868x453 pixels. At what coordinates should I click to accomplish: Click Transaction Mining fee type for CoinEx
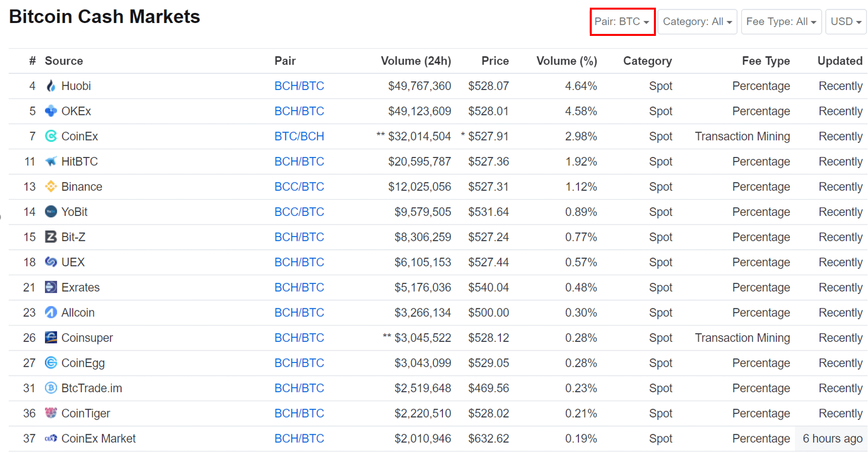(x=743, y=136)
